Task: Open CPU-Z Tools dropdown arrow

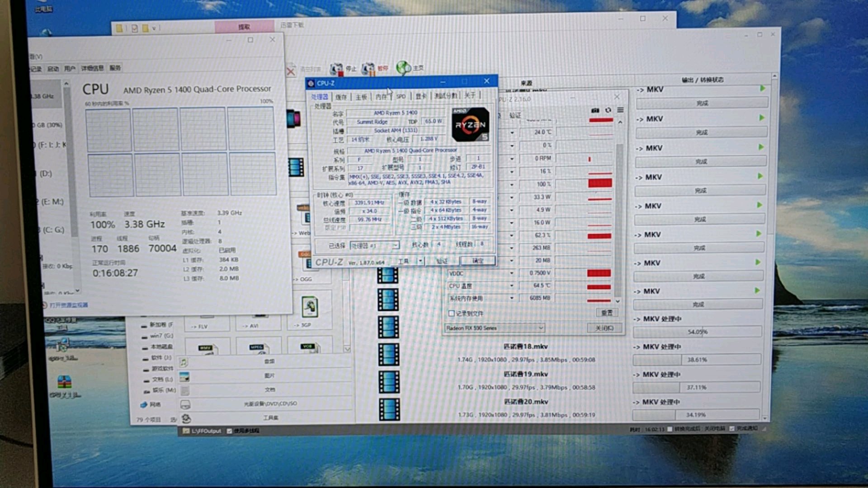Action: pos(420,261)
